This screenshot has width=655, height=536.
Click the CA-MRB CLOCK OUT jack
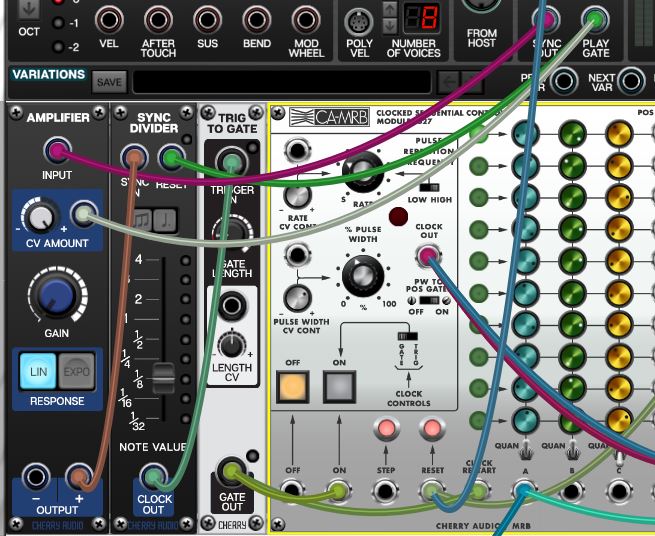(x=428, y=254)
